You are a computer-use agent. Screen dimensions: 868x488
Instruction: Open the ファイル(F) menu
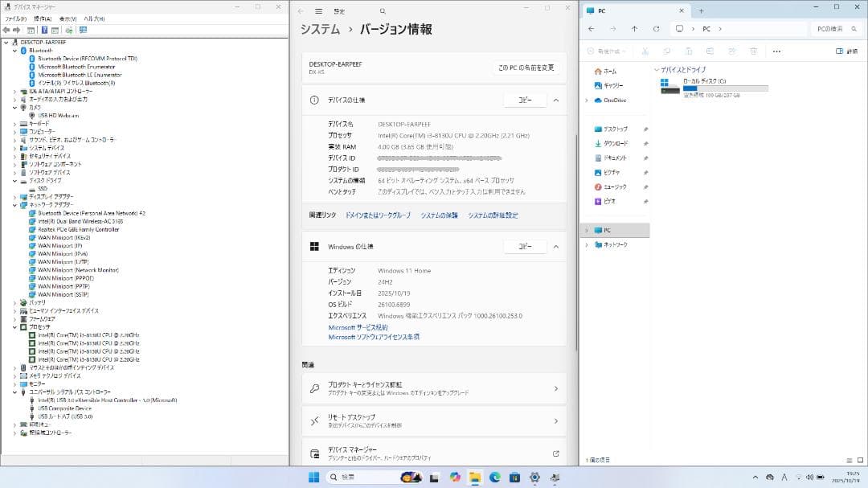16,18
